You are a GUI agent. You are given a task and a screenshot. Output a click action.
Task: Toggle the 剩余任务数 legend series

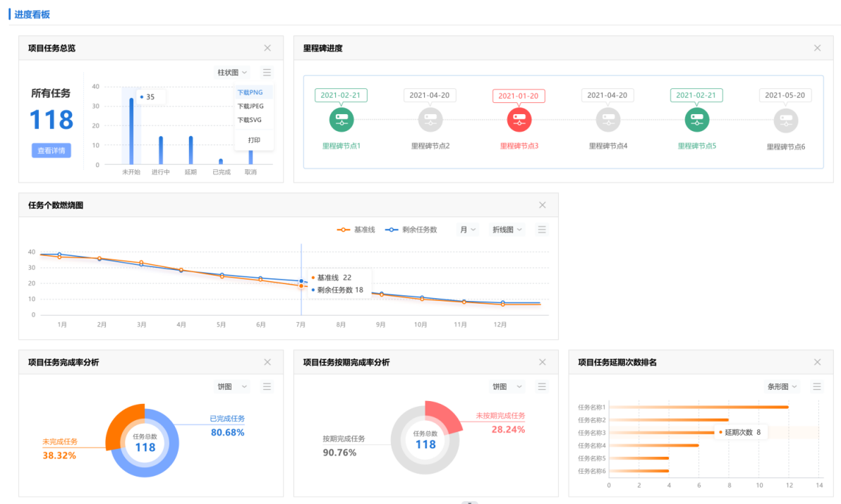411,230
